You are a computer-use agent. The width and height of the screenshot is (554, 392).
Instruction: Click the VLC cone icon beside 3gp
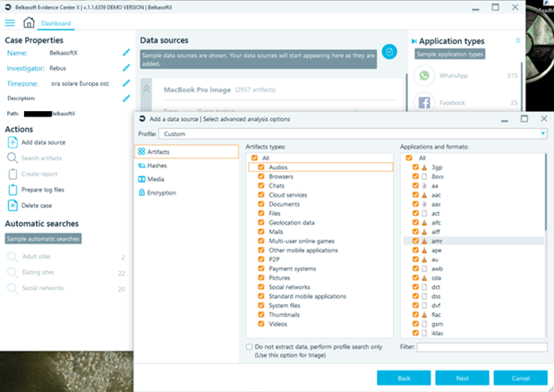coord(424,167)
